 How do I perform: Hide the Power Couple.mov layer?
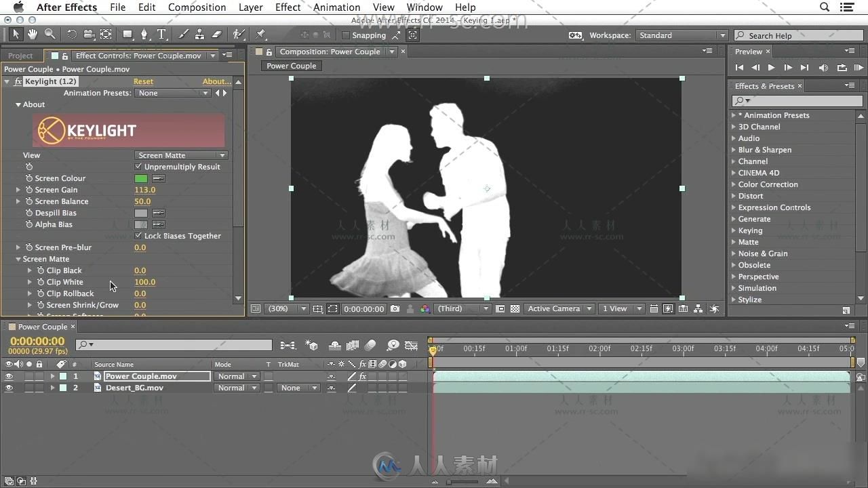(x=9, y=376)
